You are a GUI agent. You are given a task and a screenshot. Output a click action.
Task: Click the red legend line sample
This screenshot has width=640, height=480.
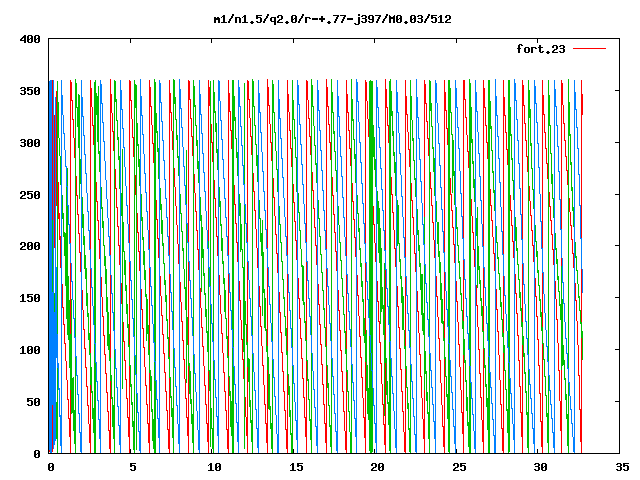tap(589, 49)
